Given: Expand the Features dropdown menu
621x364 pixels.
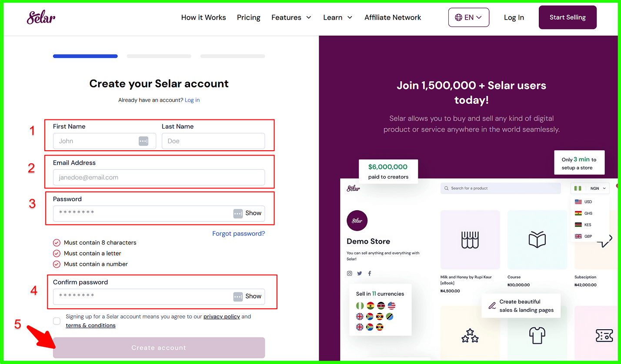Looking at the screenshot, I should click(291, 17).
